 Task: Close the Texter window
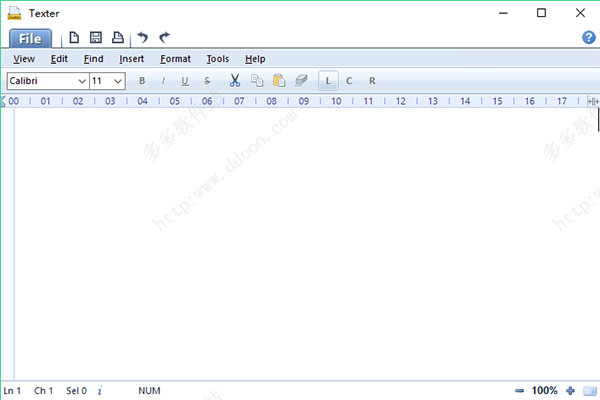coord(580,13)
